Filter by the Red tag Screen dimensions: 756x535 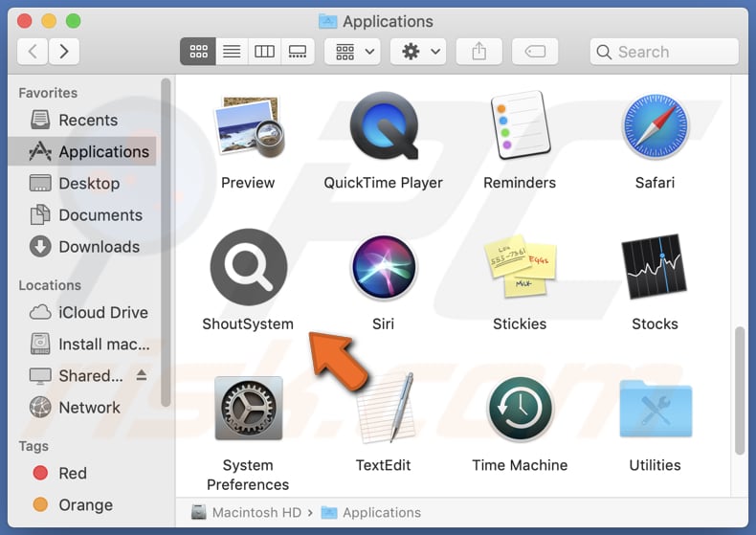82,474
